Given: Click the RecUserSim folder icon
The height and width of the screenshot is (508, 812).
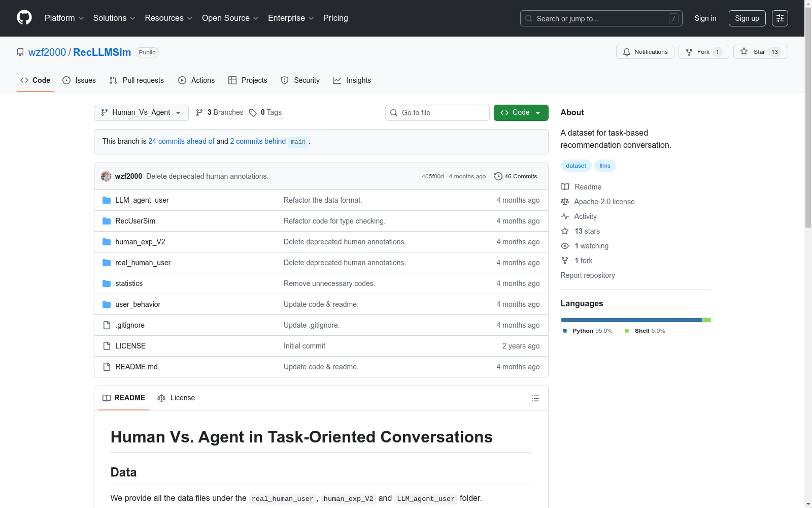Looking at the screenshot, I should [x=107, y=221].
